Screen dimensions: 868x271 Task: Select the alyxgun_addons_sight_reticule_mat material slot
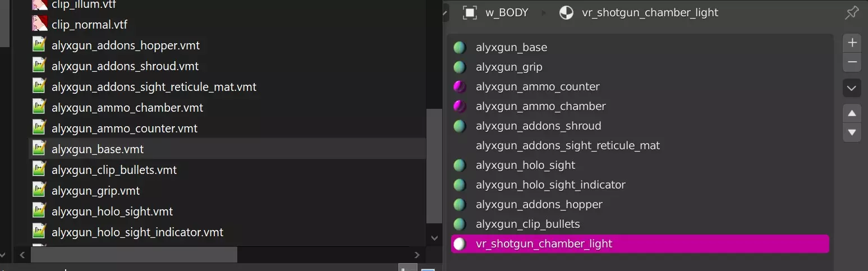(x=640, y=145)
